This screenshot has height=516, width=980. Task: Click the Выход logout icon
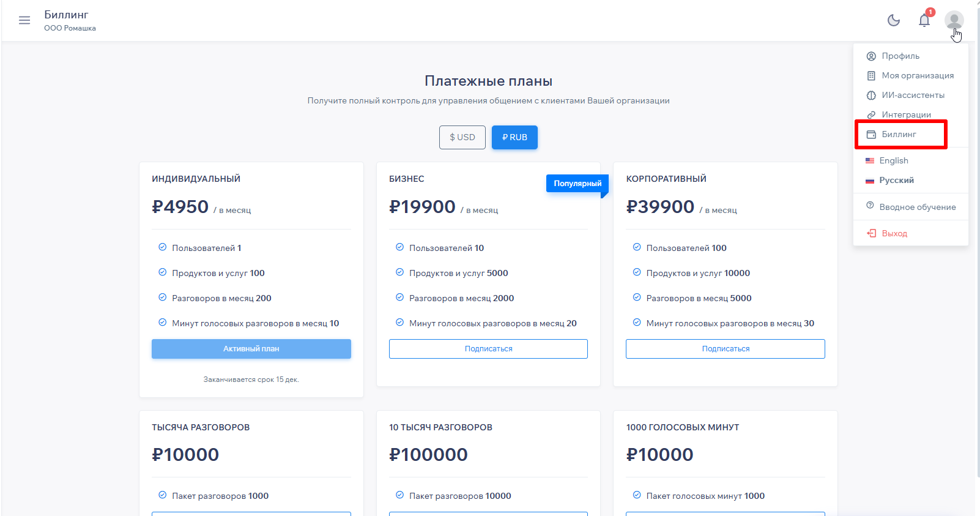(871, 233)
